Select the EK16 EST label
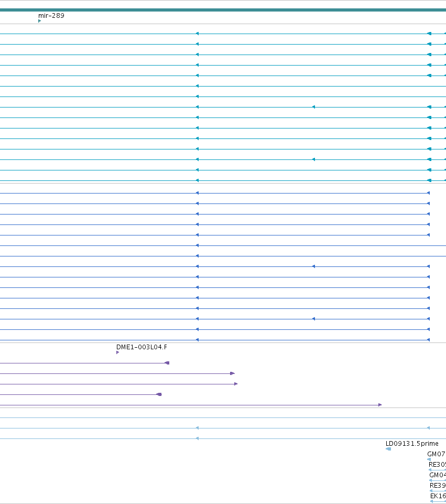The height and width of the screenshot is (504, 446). tap(438, 496)
